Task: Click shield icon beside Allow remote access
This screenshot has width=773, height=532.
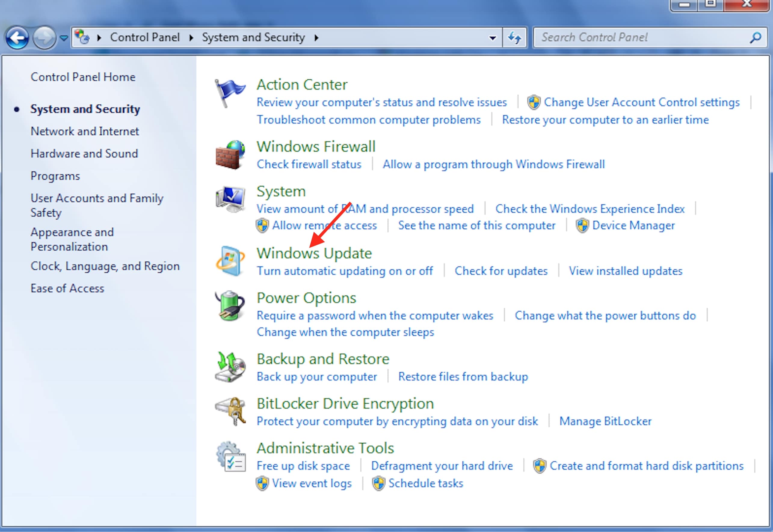Action: coord(262,226)
